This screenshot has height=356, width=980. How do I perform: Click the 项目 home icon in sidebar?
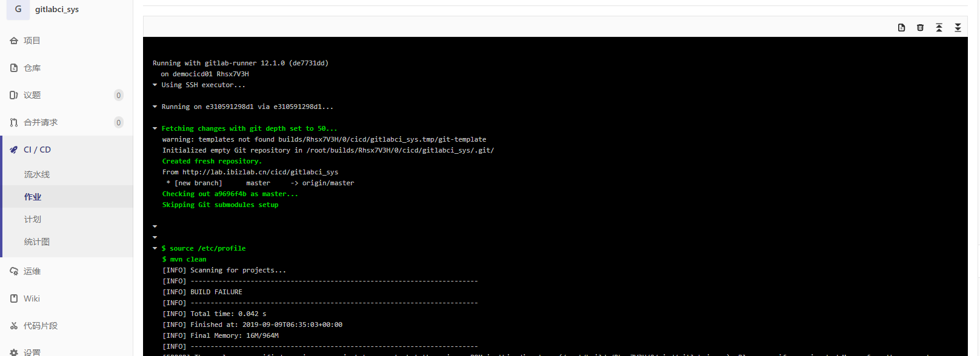(14, 41)
